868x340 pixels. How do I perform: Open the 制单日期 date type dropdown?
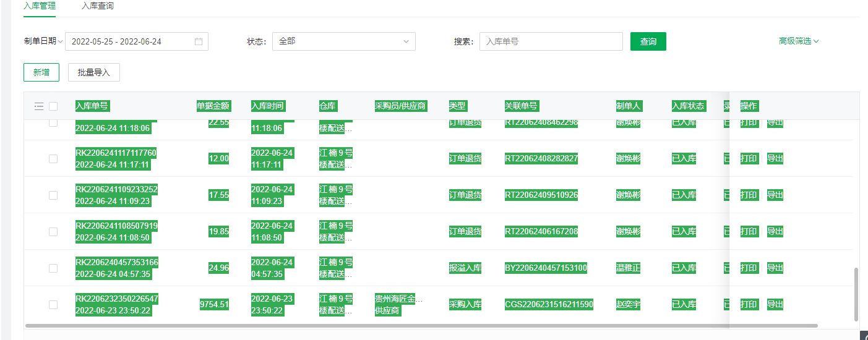(x=43, y=41)
